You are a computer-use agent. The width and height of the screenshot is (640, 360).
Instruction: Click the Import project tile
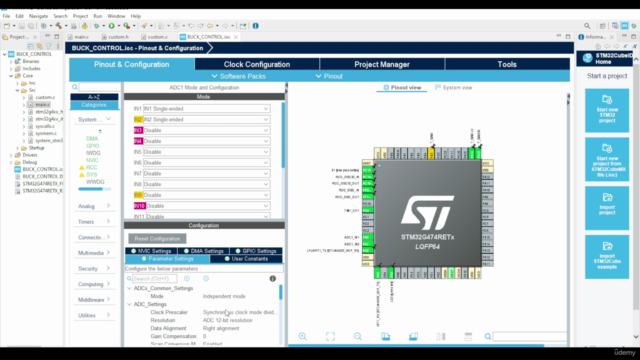[607, 208]
